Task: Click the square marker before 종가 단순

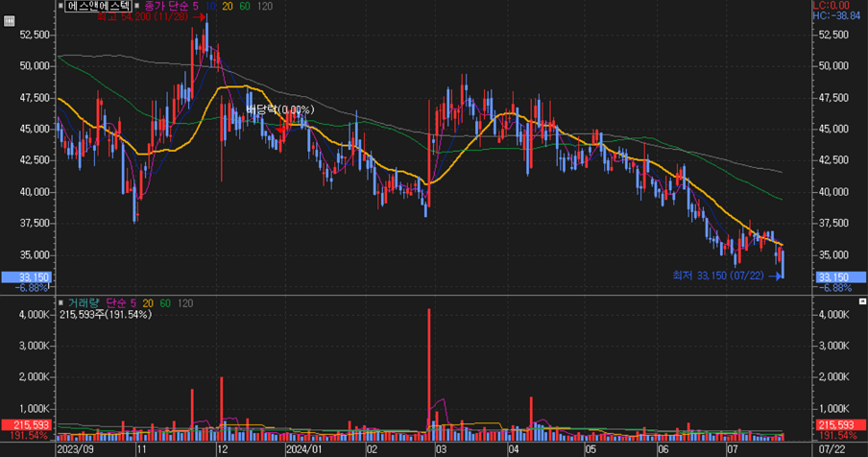Action: 135,6
